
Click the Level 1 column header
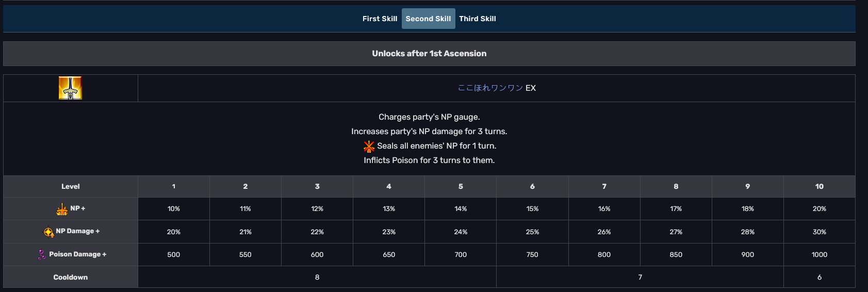174,186
